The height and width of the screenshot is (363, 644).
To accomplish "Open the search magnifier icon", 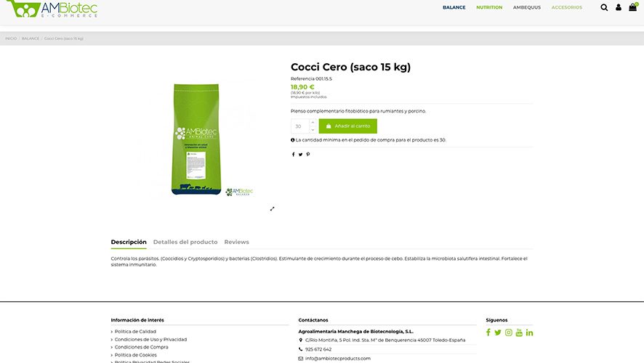I will 604,7.
